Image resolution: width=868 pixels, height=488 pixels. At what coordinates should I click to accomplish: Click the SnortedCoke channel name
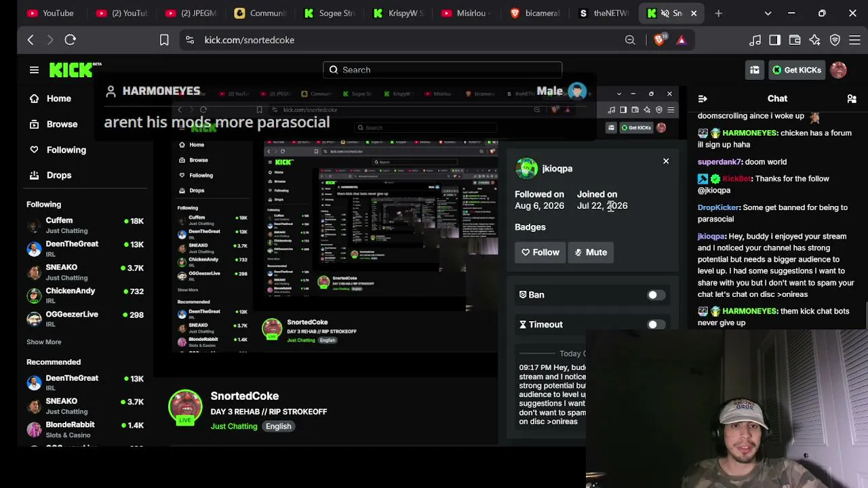point(245,396)
